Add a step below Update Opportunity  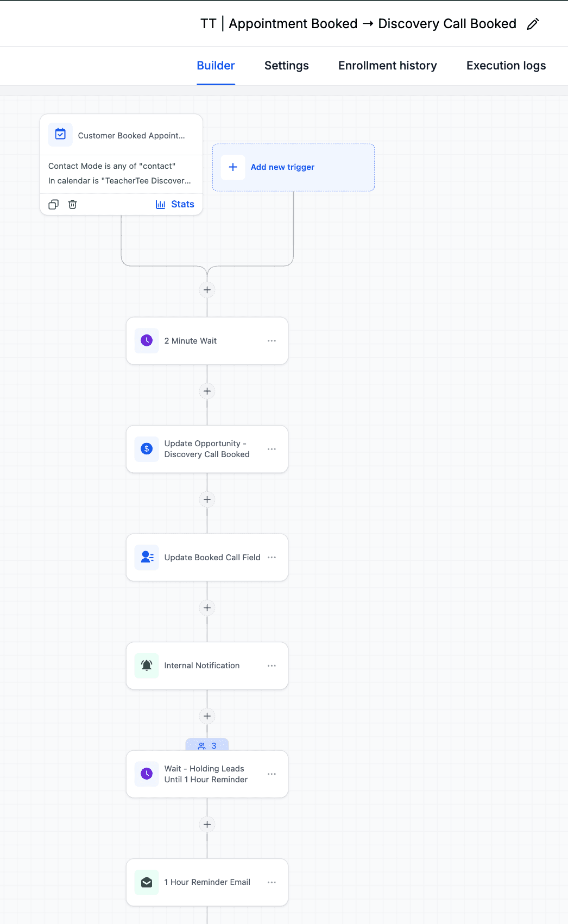tap(207, 499)
